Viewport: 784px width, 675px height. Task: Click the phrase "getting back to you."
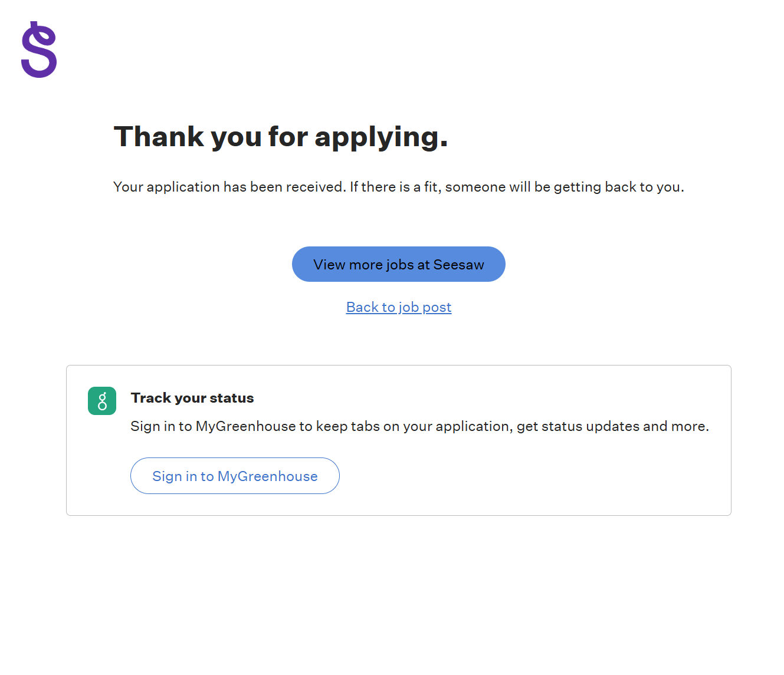(x=619, y=187)
